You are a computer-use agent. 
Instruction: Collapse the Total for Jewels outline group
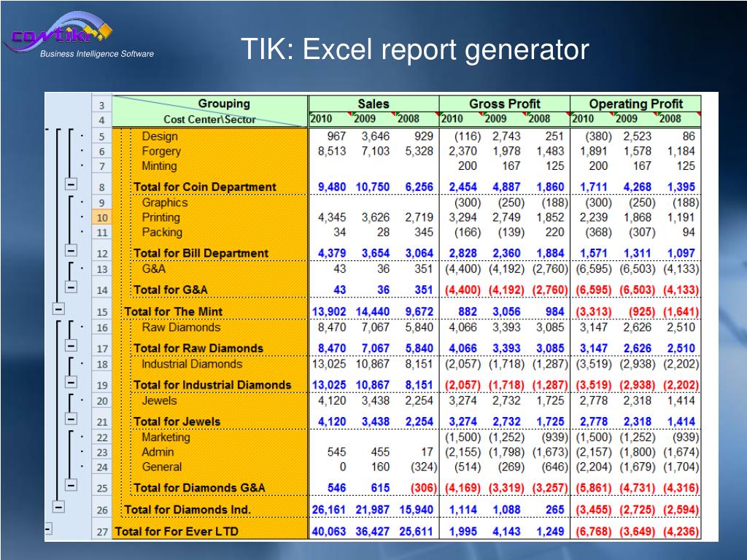coord(71,419)
